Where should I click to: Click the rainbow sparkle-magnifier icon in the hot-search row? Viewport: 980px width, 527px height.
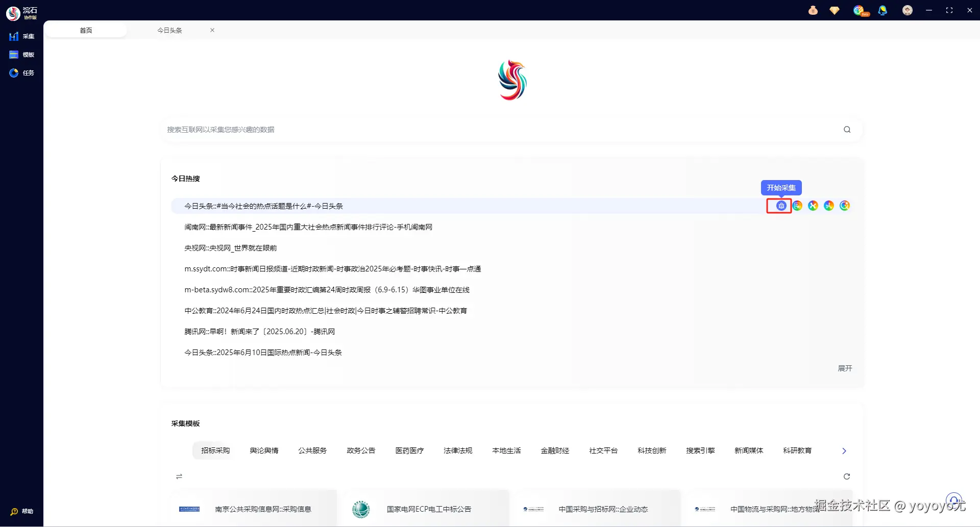coord(845,206)
